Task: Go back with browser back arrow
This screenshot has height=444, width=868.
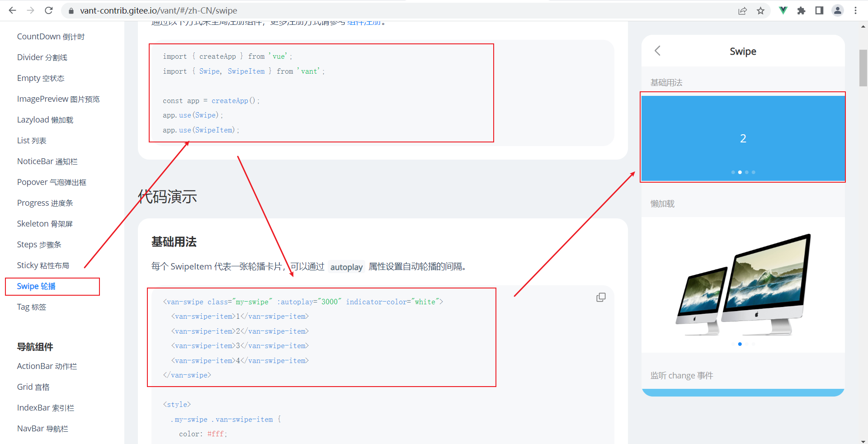Action: (x=12, y=10)
